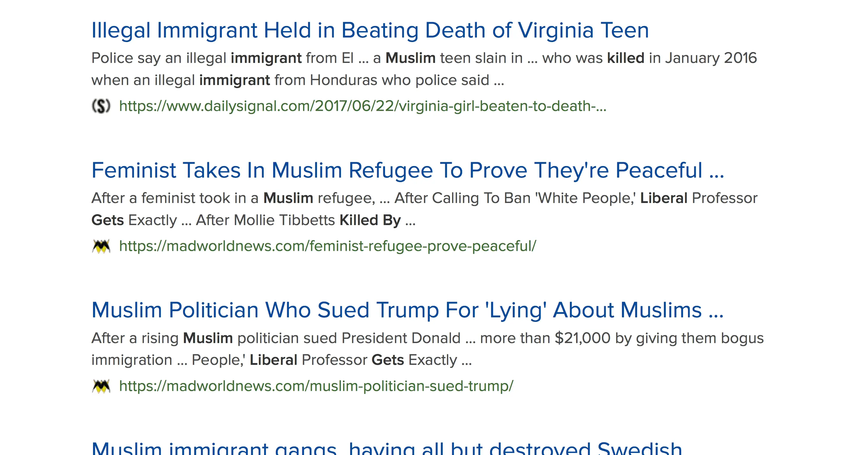The height and width of the screenshot is (455, 868).
Task: Click favicon beside the feminist-refugee-prove-peaceful URL
Action: coord(101,246)
